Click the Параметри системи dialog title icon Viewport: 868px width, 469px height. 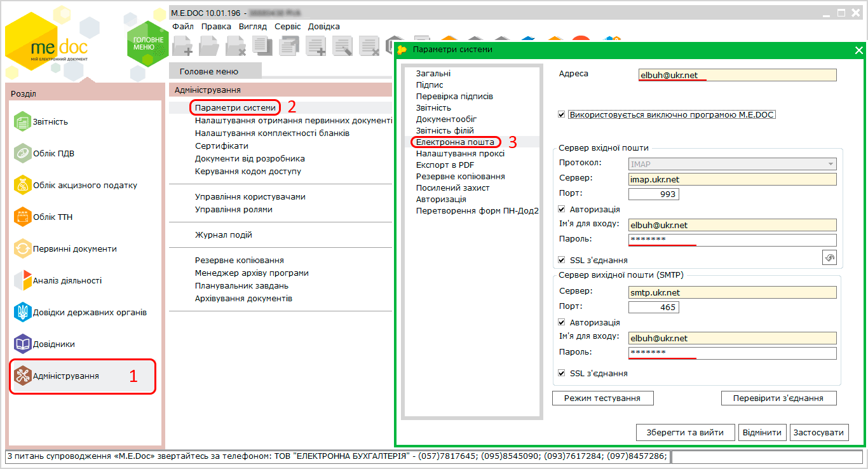[402, 49]
